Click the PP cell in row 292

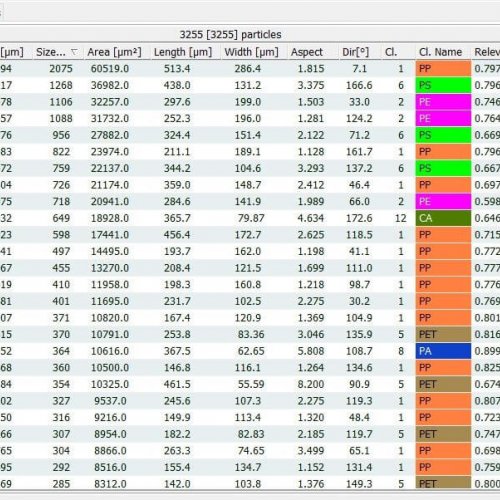click(x=443, y=467)
